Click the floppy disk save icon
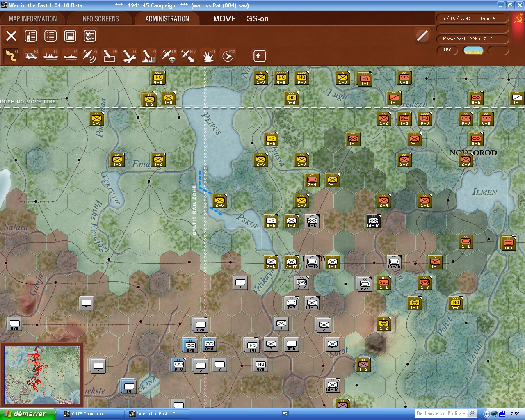The image size is (525, 420). 70,36
